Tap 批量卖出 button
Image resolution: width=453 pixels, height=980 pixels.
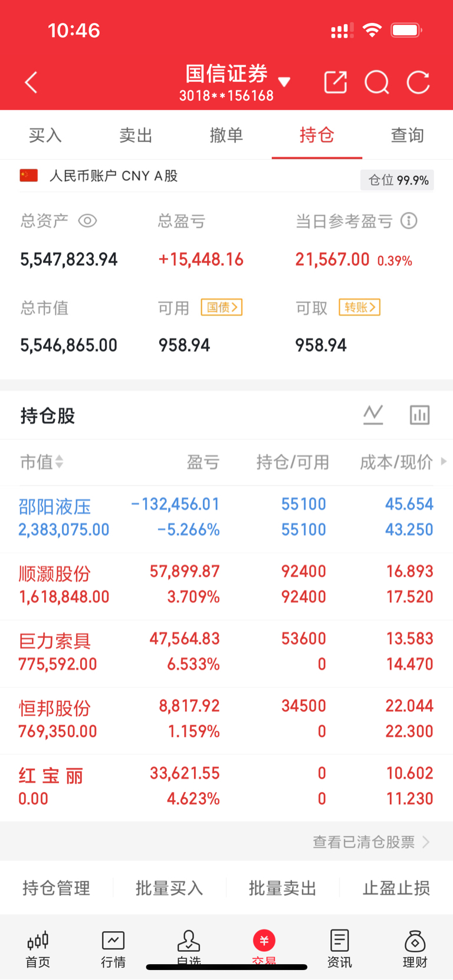pyautogui.click(x=283, y=888)
